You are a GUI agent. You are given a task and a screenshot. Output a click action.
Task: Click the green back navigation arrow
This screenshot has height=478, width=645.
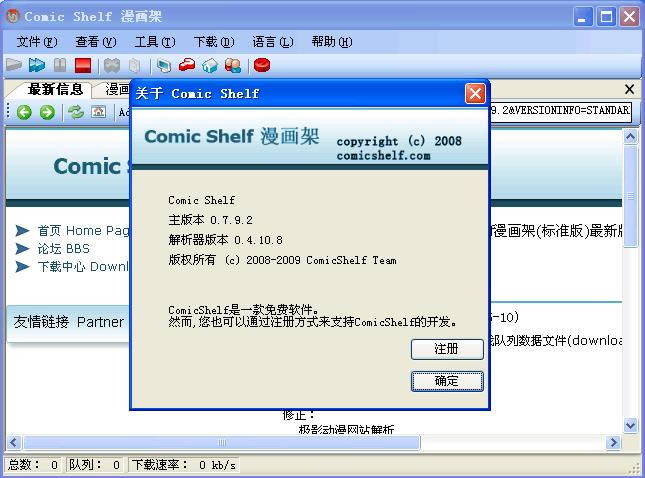pos(24,112)
